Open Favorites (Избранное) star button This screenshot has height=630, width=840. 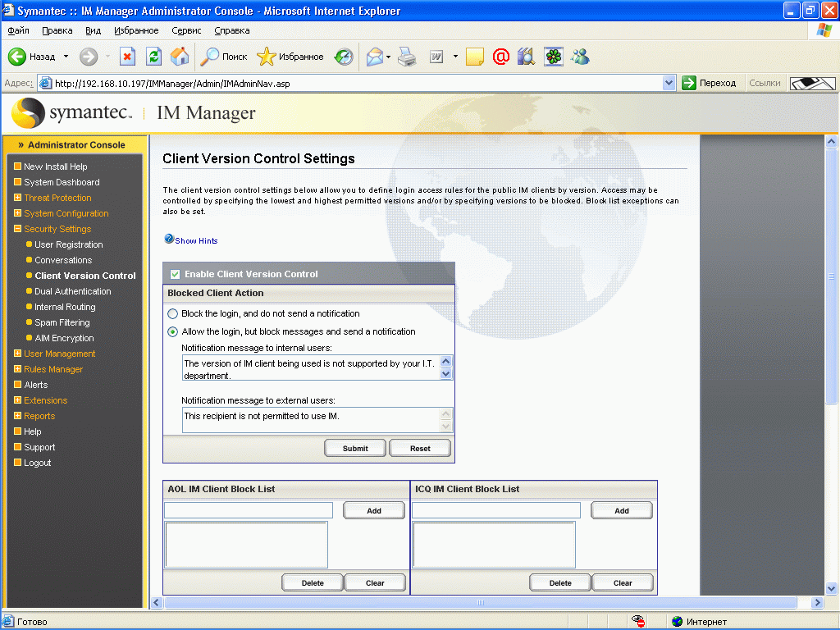pyautogui.click(x=290, y=57)
